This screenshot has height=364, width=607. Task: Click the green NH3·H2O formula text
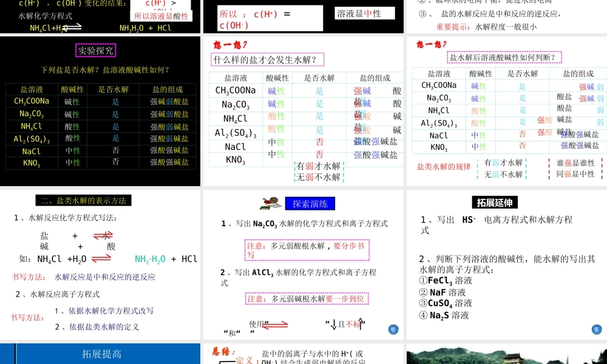pos(150,259)
